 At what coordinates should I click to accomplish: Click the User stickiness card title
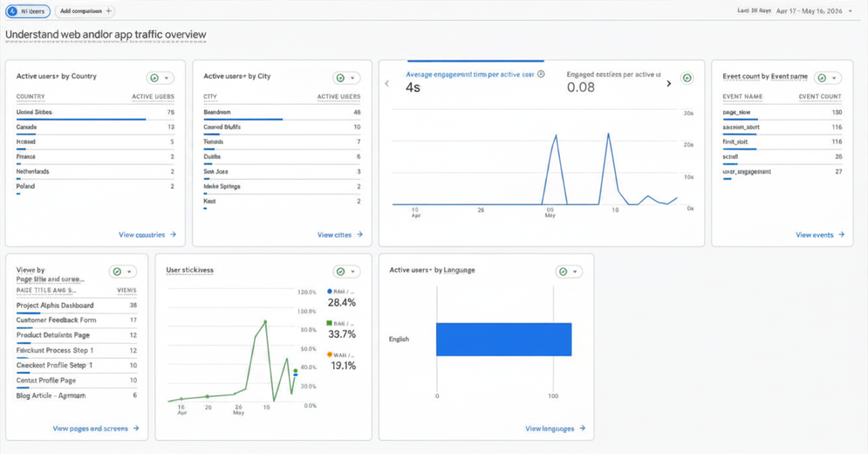(190, 270)
